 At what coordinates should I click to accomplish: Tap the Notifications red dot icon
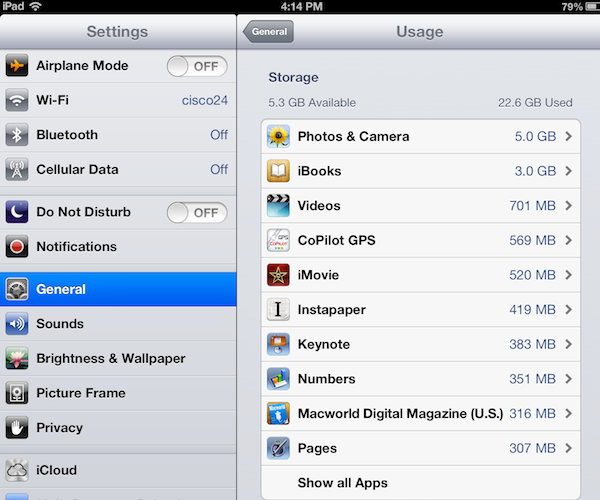pos(16,246)
